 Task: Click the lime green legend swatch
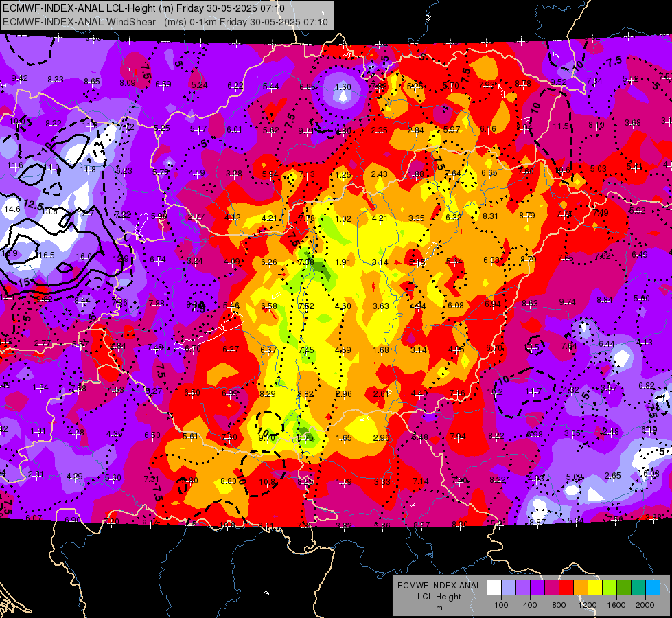[x=610, y=587]
